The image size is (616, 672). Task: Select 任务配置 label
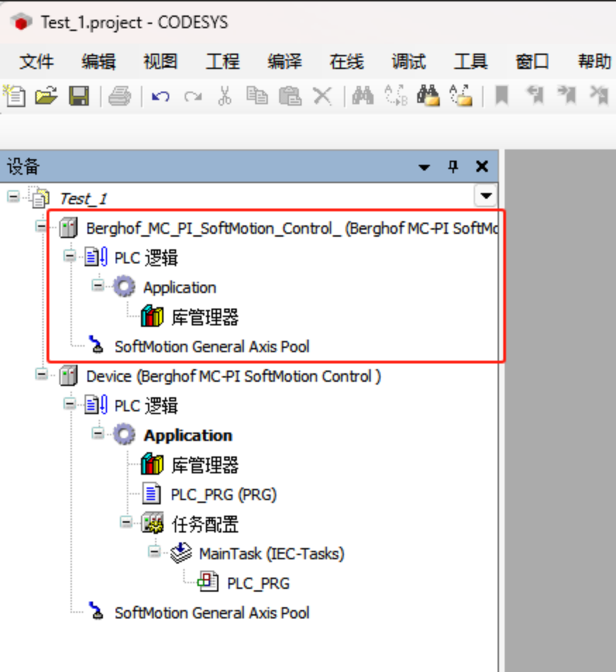(205, 524)
